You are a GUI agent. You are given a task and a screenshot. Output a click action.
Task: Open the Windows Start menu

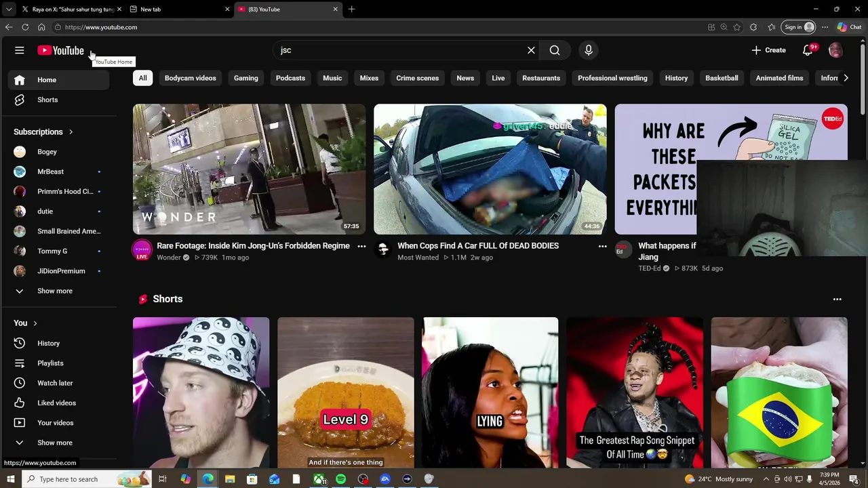(x=10, y=479)
